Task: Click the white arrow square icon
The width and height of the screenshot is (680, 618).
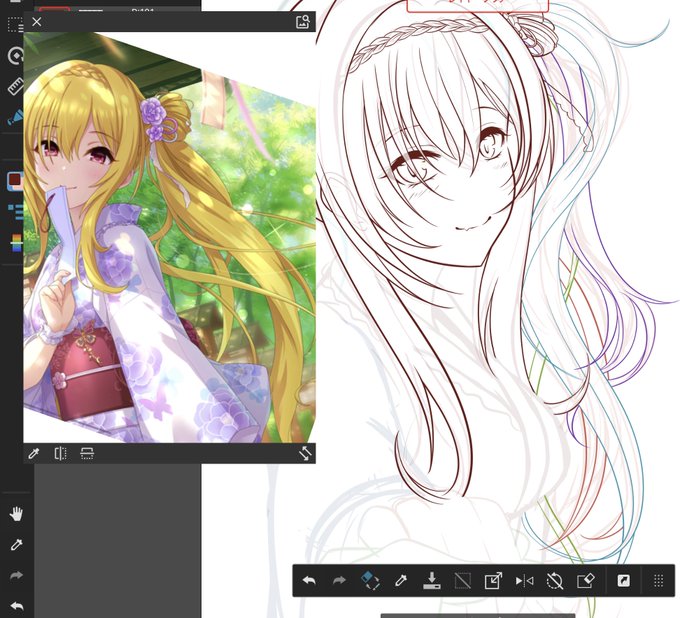Action: tap(624, 580)
